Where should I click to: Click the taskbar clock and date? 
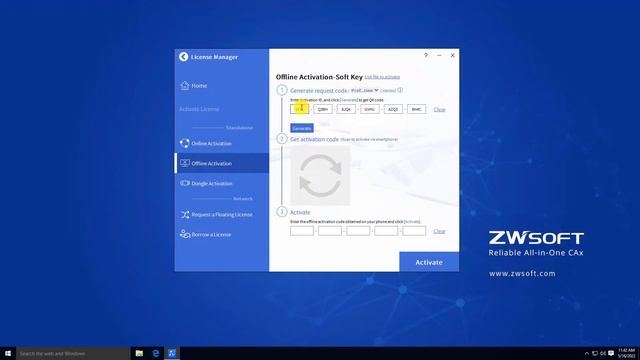[x=627, y=353]
